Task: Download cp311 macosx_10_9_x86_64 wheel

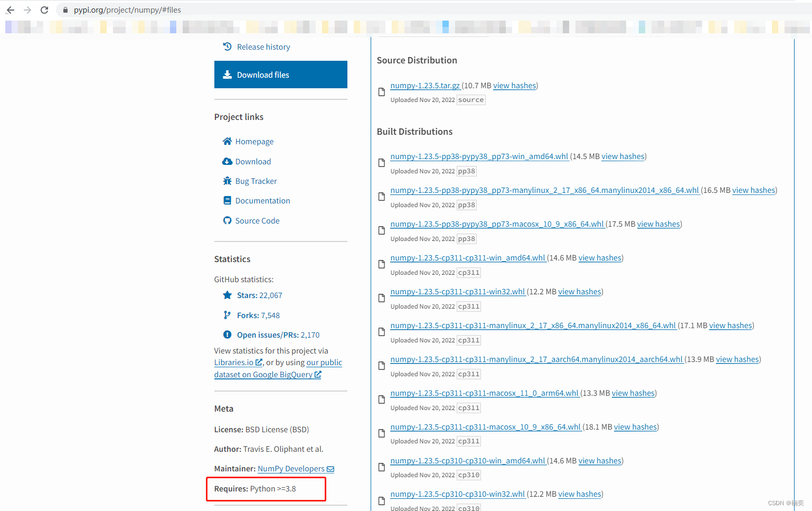Action: coord(486,427)
